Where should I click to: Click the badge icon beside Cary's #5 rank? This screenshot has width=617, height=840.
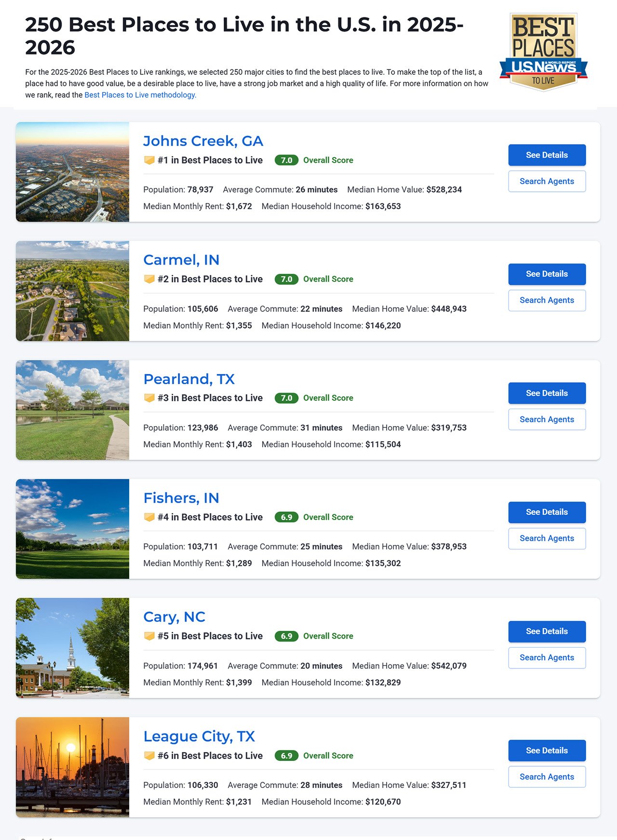click(149, 636)
